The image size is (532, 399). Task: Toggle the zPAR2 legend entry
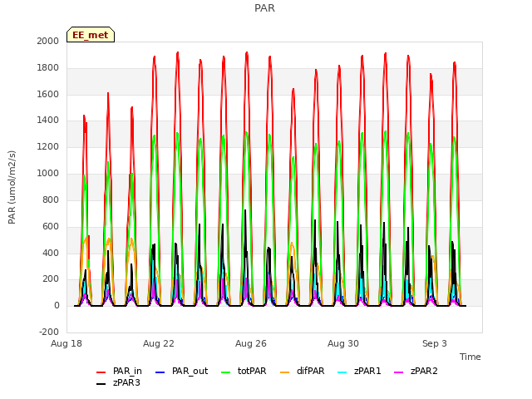416,372
